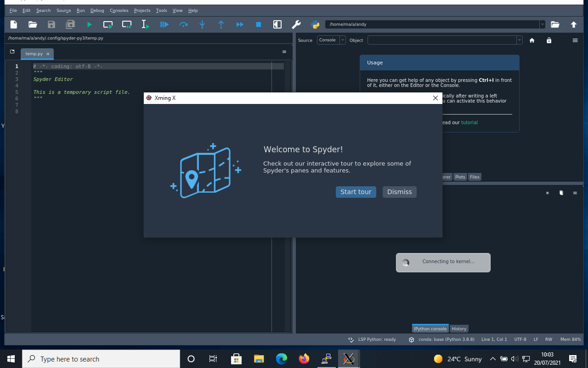Switch to the Files tab
The height and width of the screenshot is (368, 588).
tap(475, 177)
